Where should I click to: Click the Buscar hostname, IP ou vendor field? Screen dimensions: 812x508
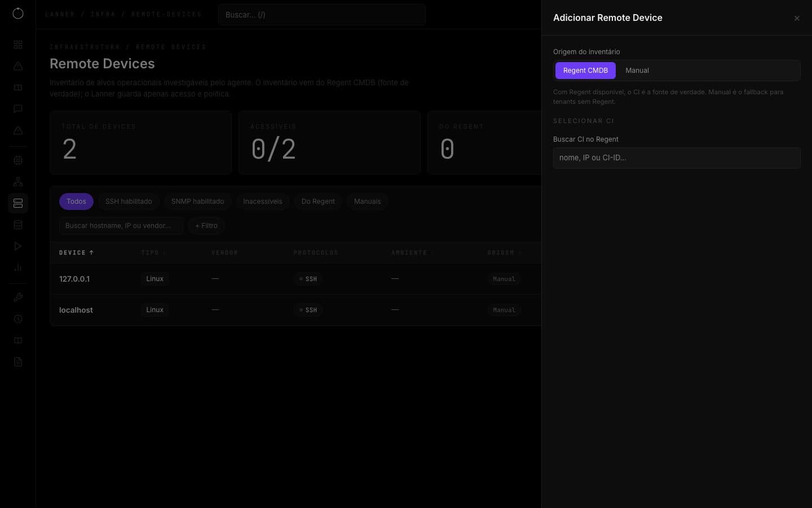[x=121, y=226]
